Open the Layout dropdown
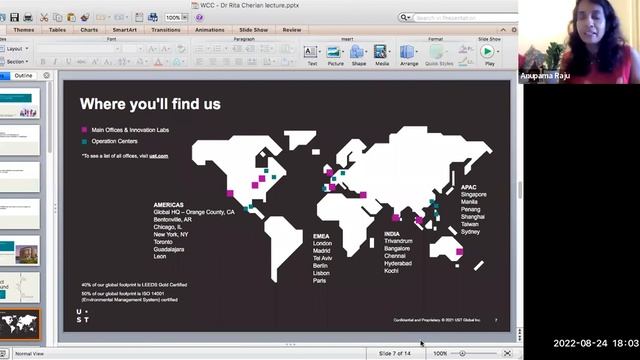This screenshot has width=640, height=360. tap(16, 49)
